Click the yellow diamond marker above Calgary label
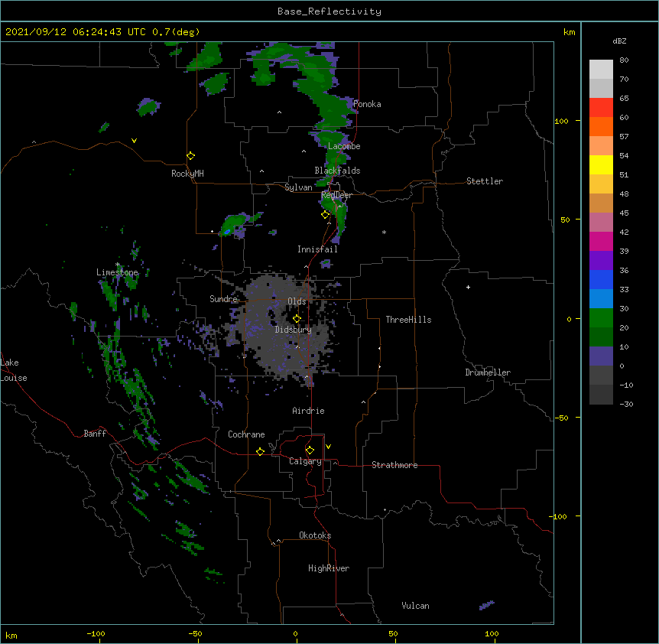This screenshot has height=644, width=659. point(310,450)
